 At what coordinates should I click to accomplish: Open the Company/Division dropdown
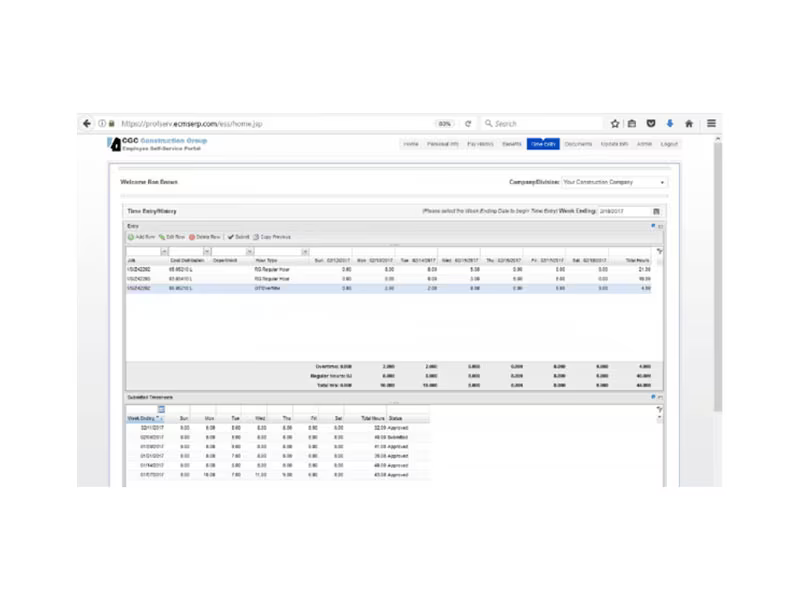[x=614, y=182]
